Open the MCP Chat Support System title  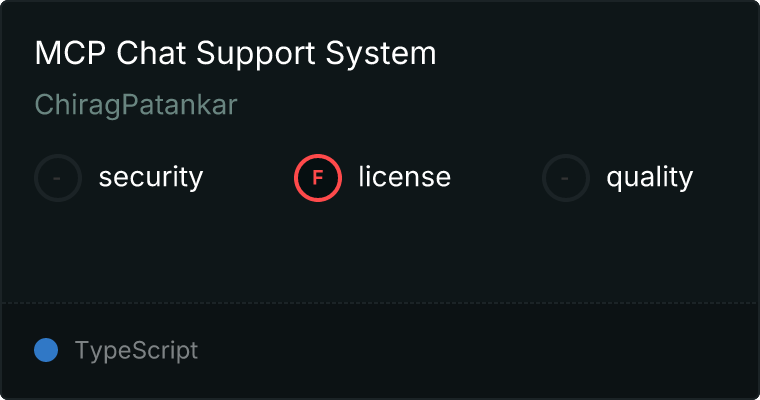(x=235, y=54)
